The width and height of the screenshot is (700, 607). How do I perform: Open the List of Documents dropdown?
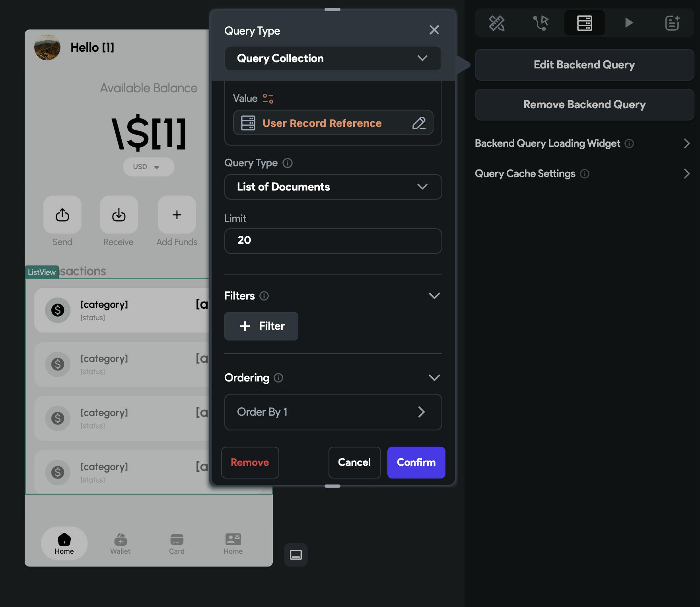[x=333, y=187]
